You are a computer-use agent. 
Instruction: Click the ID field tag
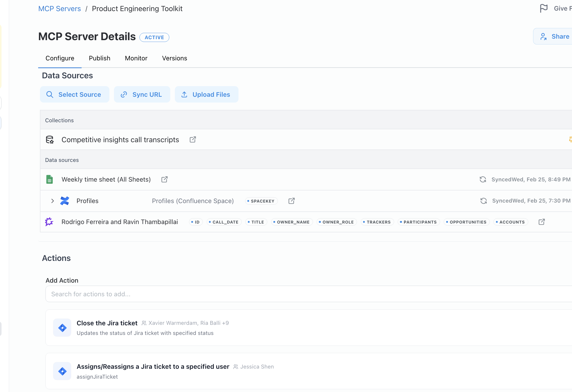pos(196,222)
